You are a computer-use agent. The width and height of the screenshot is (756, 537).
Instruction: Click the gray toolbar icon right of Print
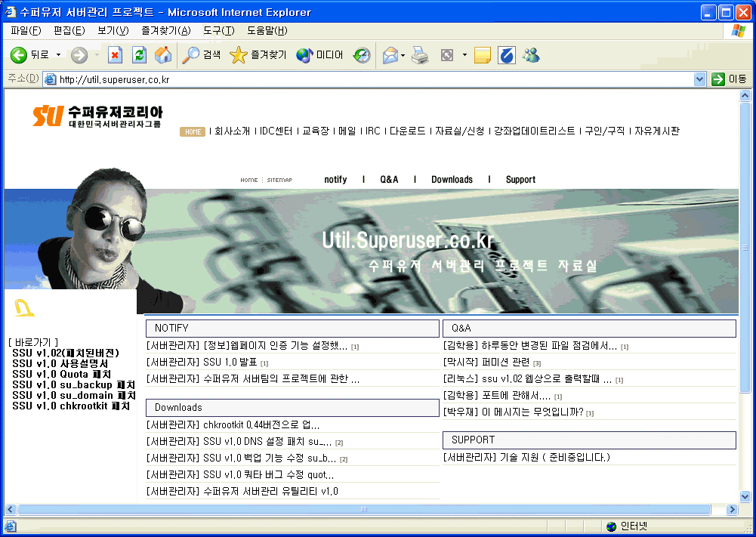pos(447,55)
